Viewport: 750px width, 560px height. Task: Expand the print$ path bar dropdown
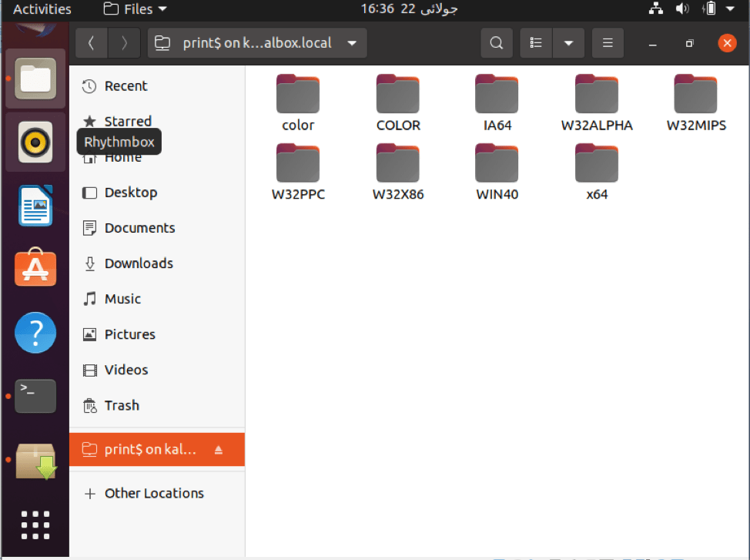click(x=352, y=43)
